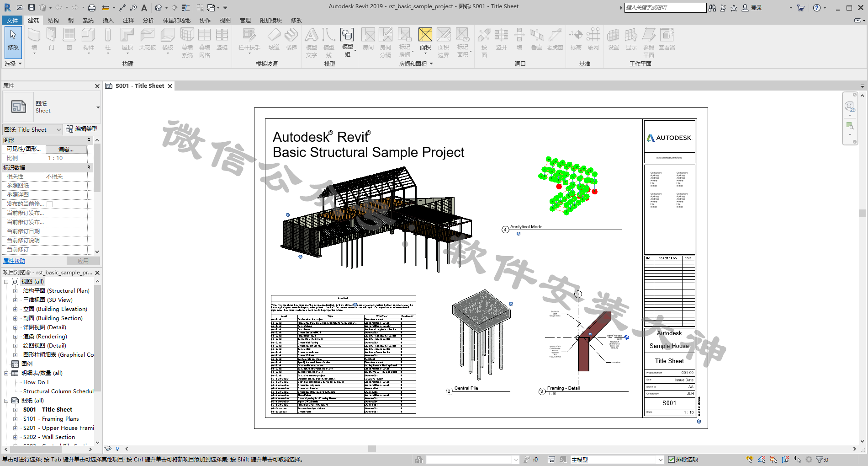Click the Model Group (模型组) icon
The width and height of the screenshot is (868, 466).
[347, 36]
